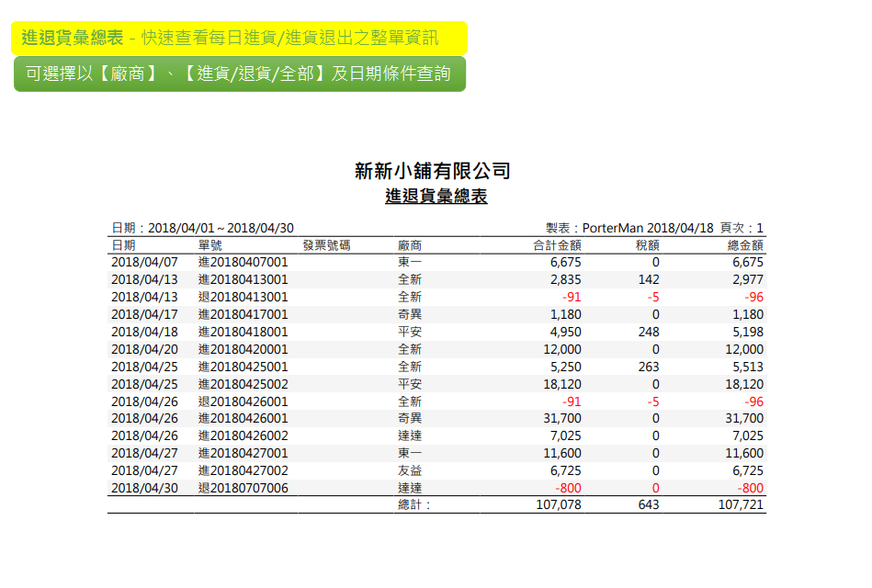Click the underlined 進退貨彙總表 report title

436,196
